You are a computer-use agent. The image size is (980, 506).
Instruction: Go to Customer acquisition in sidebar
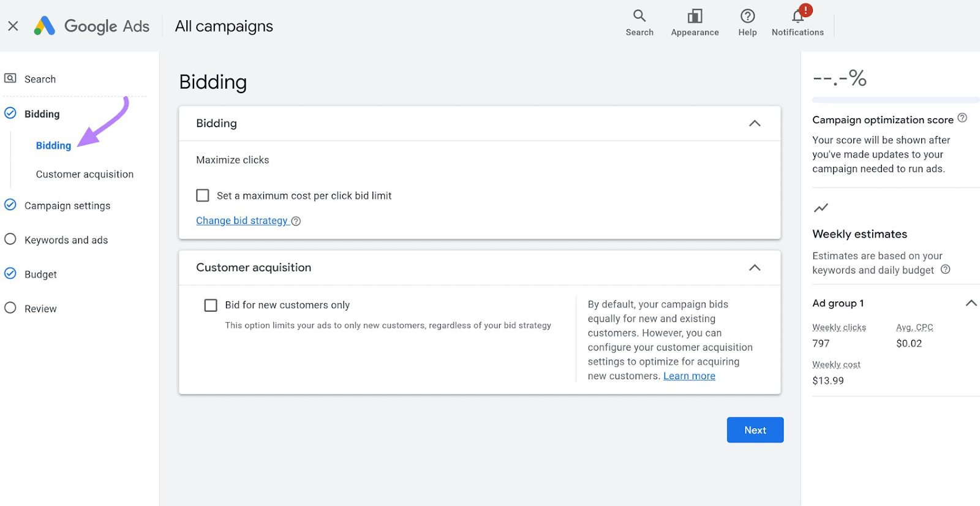(x=85, y=175)
